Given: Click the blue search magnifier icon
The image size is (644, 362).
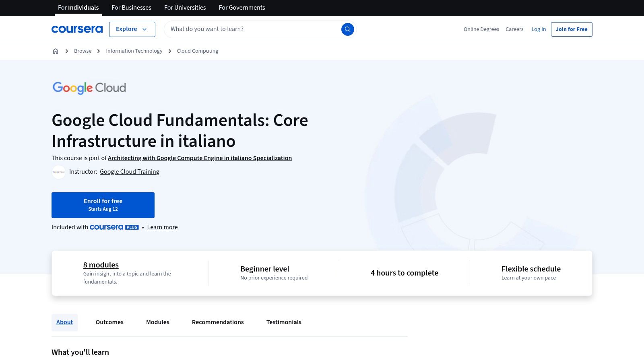Looking at the screenshot, I should tap(348, 29).
